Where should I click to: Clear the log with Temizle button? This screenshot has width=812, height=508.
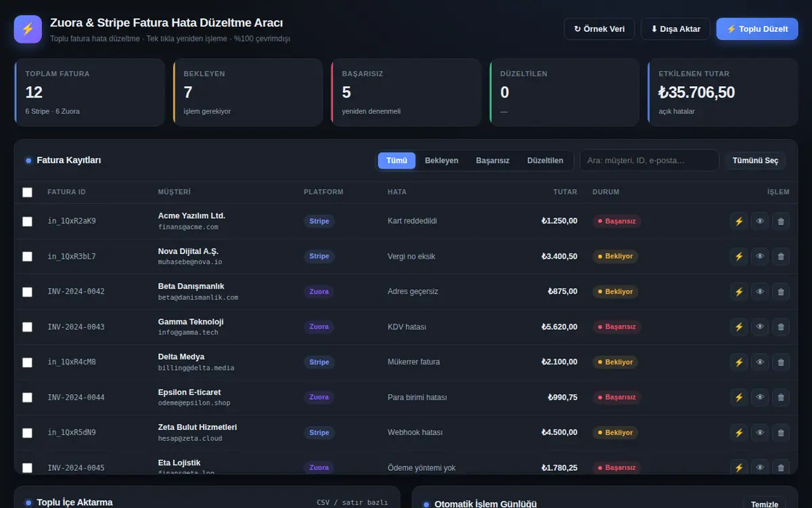point(765,505)
